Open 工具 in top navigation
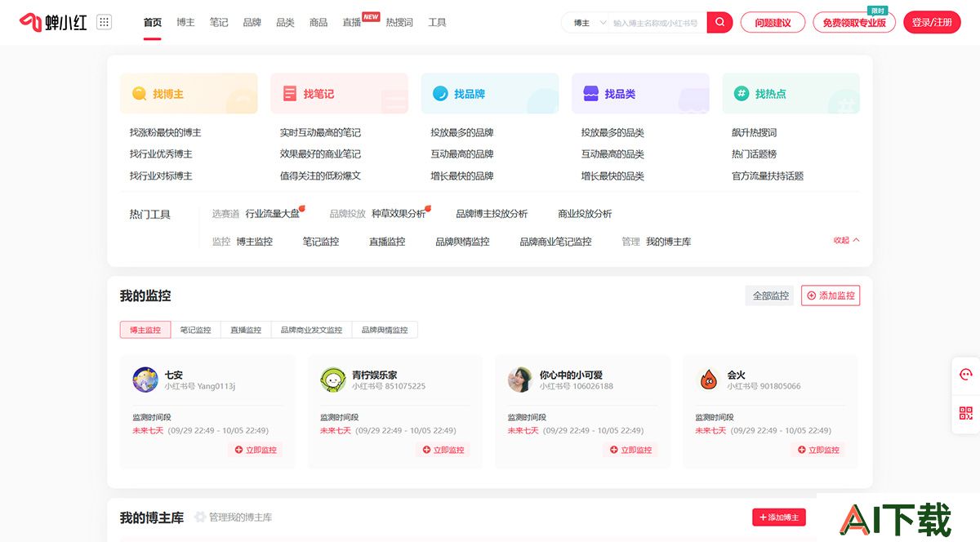The width and height of the screenshot is (980, 542). tap(437, 22)
